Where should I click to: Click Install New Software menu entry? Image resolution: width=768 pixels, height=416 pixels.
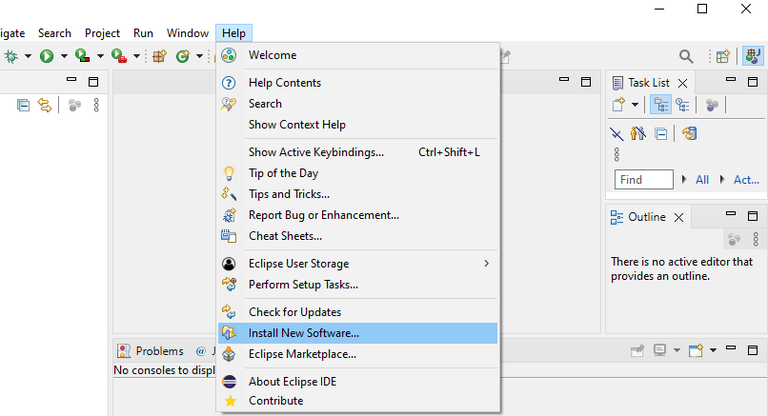pos(303,333)
